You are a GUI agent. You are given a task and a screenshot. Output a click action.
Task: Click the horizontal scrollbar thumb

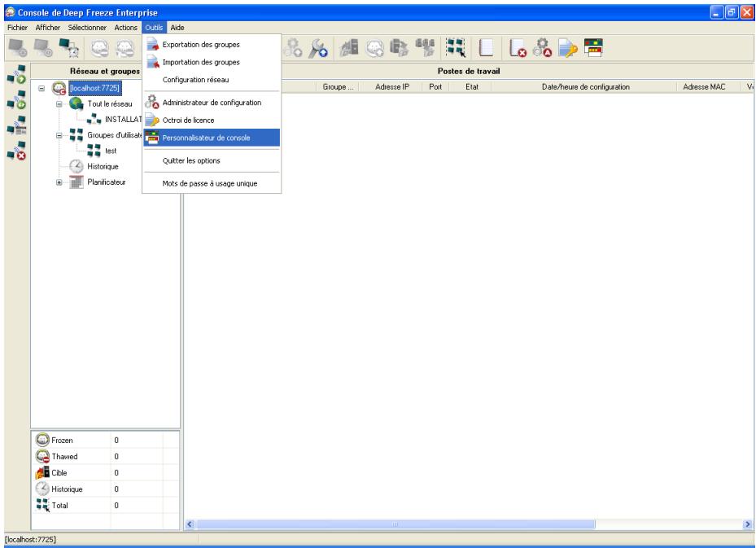pyautogui.click(x=395, y=524)
